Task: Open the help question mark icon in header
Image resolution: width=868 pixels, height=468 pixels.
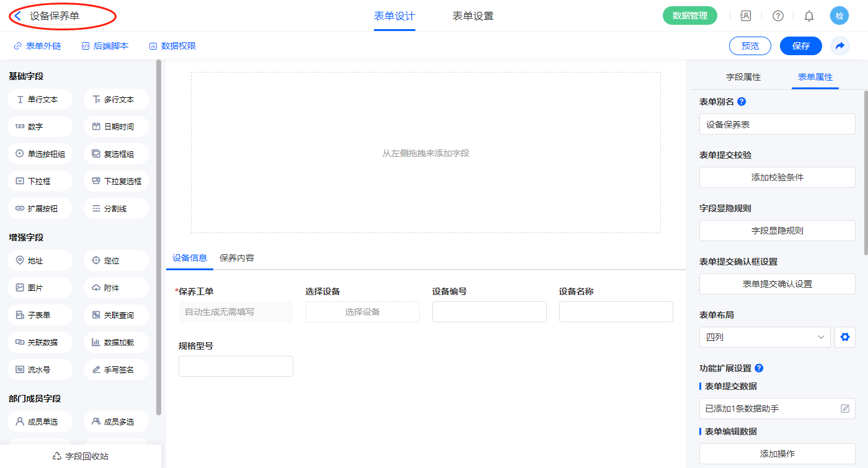Action: point(777,16)
